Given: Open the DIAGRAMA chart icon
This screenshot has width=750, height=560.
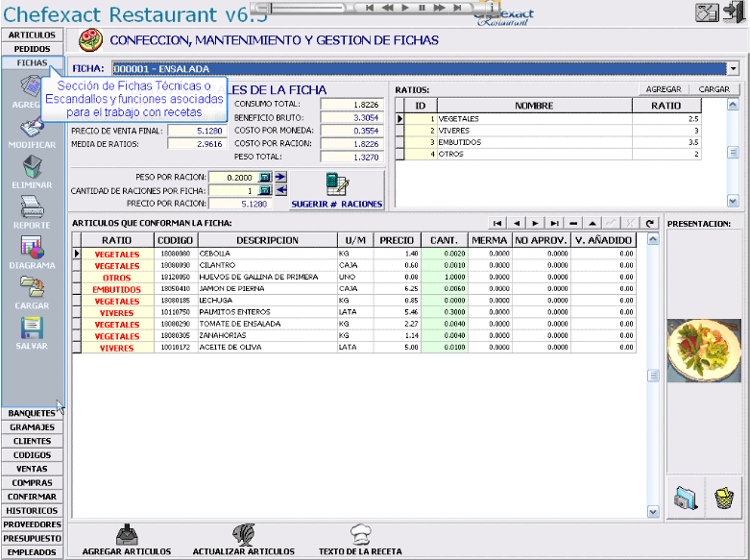Looking at the screenshot, I should coord(32,248).
